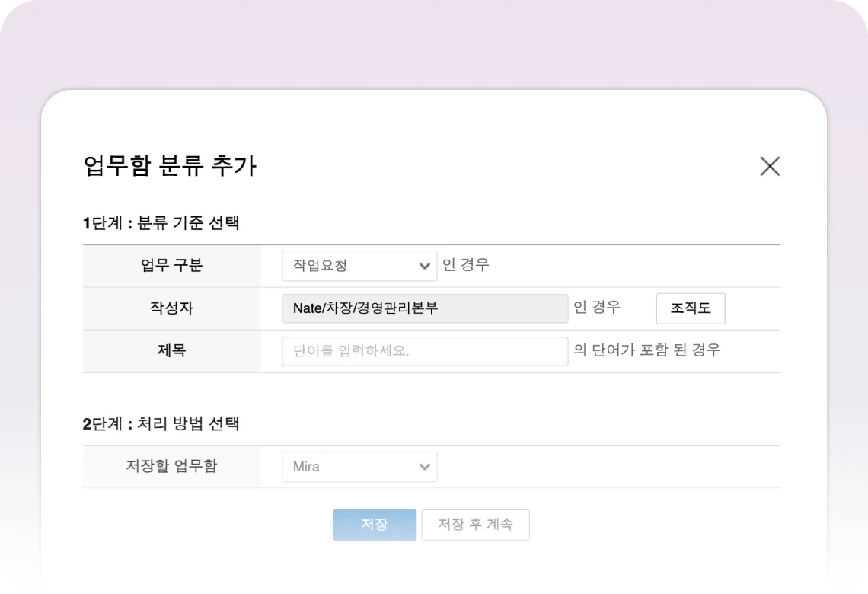Click 인 경우 text beside 작업요청 dropdown
Viewport: 868px width, 594px height.
pos(466,265)
